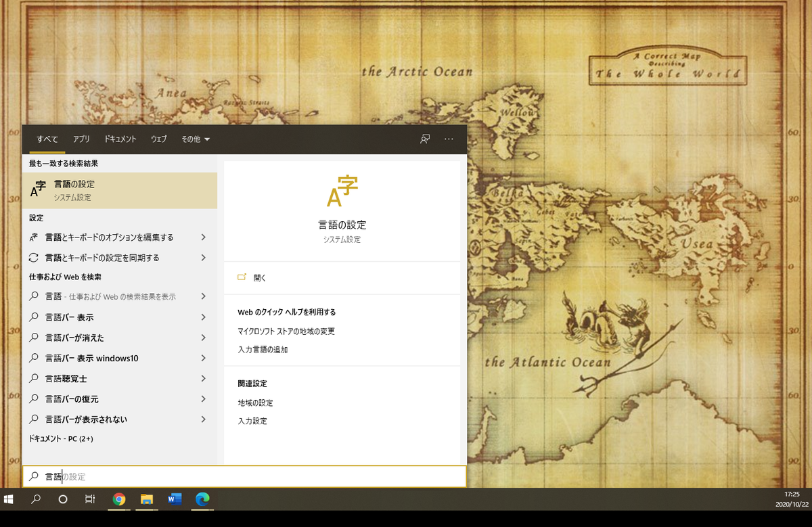
Task: Open 地域の設定 under related settings
Action: [x=255, y=403]
